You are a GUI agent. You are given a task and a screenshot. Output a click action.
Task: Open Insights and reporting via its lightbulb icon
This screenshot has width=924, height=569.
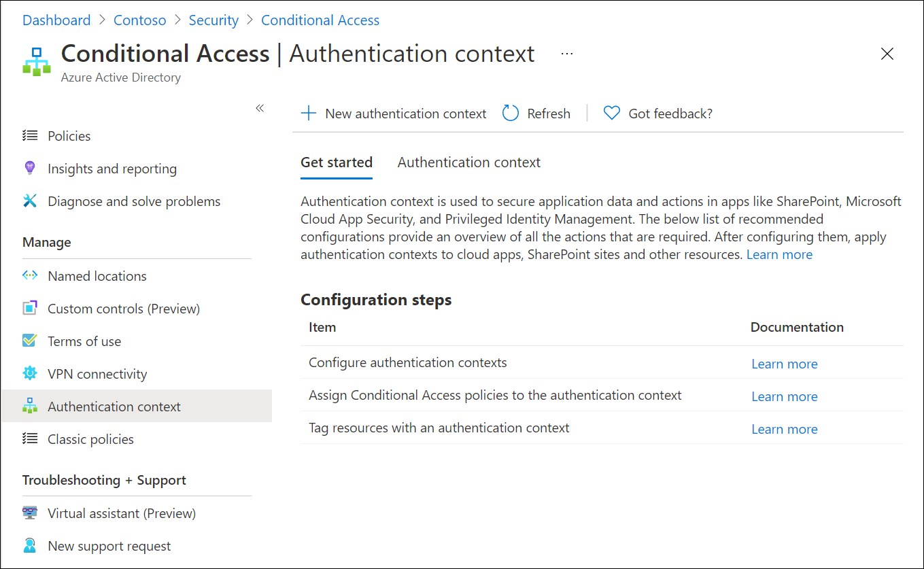pyautogui.click(x=30, y=168)
